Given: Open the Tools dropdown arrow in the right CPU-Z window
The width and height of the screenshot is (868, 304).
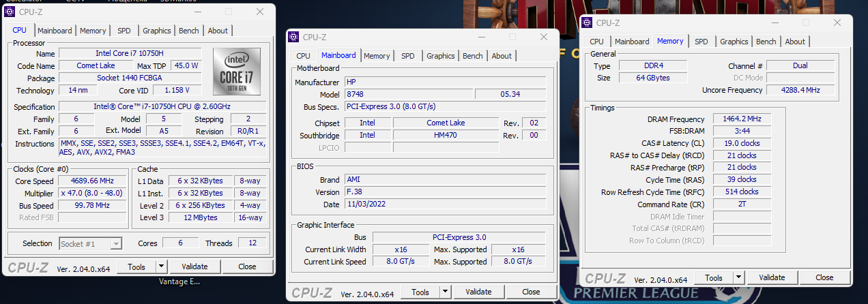Looking at the screenshot, I should [x=738, y=277].
